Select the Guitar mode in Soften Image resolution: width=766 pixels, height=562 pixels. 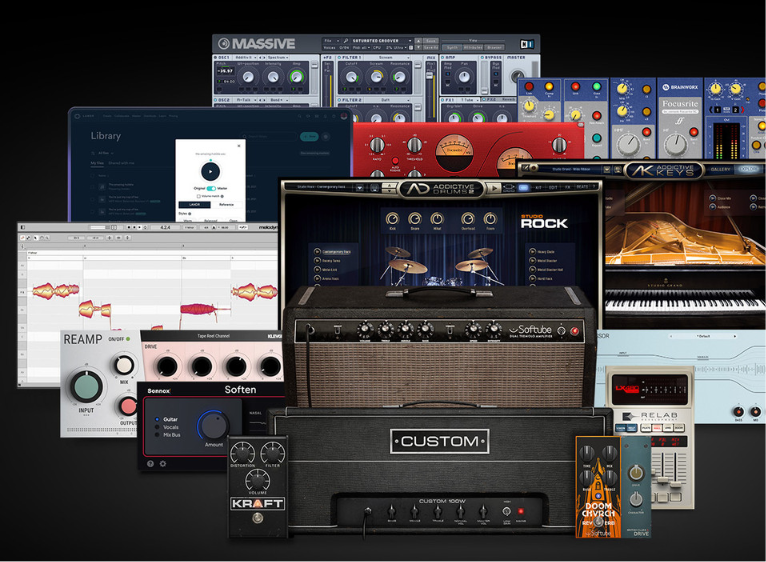167,419
